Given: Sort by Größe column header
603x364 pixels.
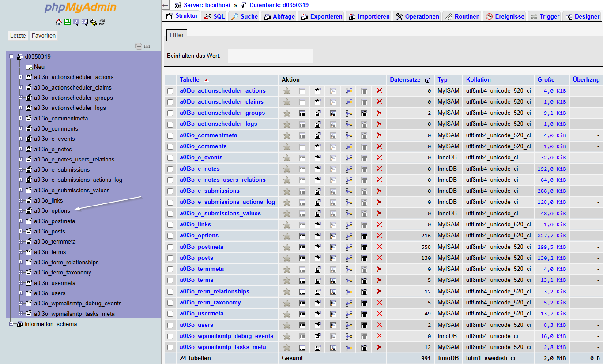Looking at the screenshot, I should pos(546,80).
